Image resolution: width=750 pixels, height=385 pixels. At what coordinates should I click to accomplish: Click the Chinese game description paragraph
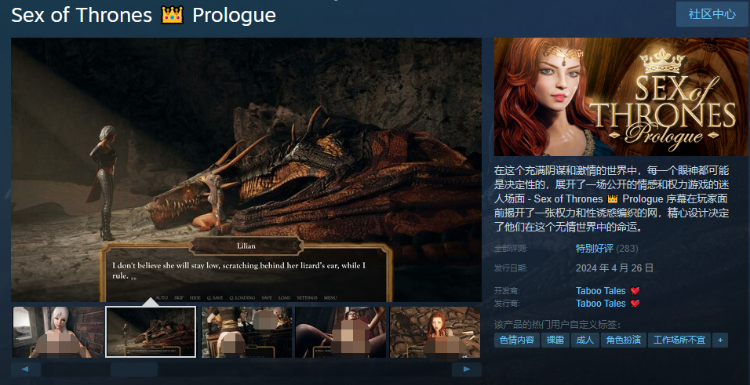point(612,198)
